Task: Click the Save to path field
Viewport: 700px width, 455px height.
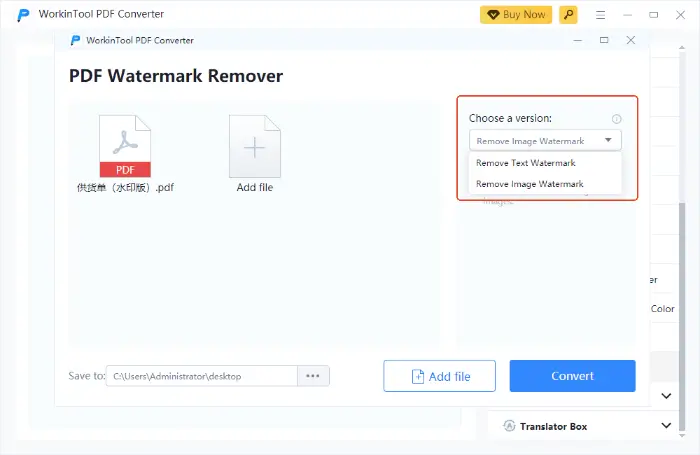Action: pyautogui.click(x=201, y=376)
